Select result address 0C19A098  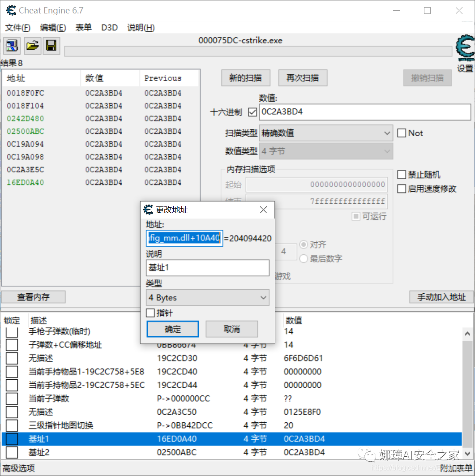point(25,157)
